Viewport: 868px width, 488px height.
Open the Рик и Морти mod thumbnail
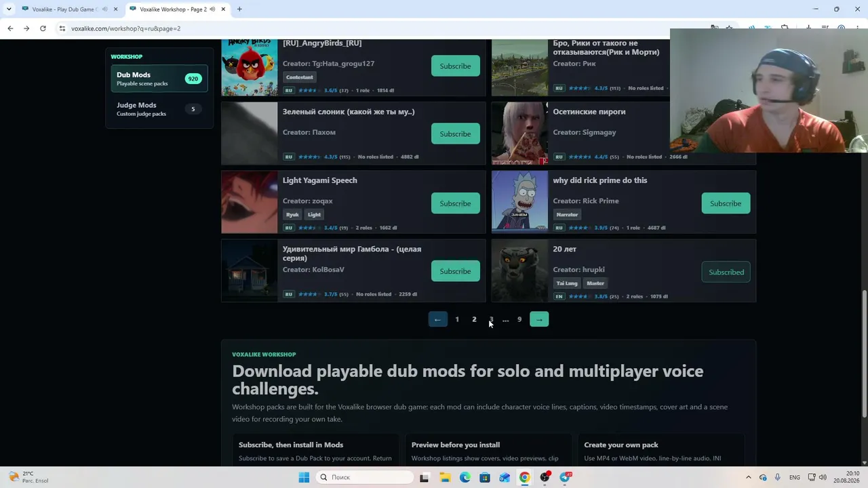click(x=519, y=68)
